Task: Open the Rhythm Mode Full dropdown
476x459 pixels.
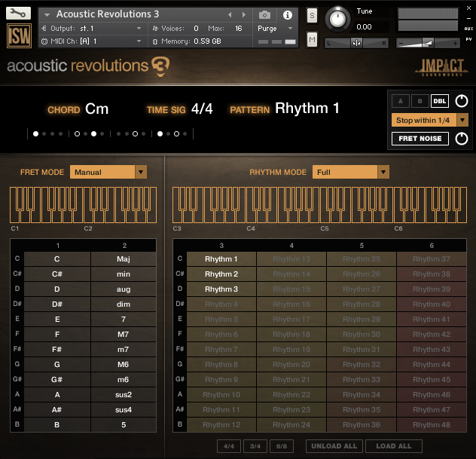Action: point(351,172)
